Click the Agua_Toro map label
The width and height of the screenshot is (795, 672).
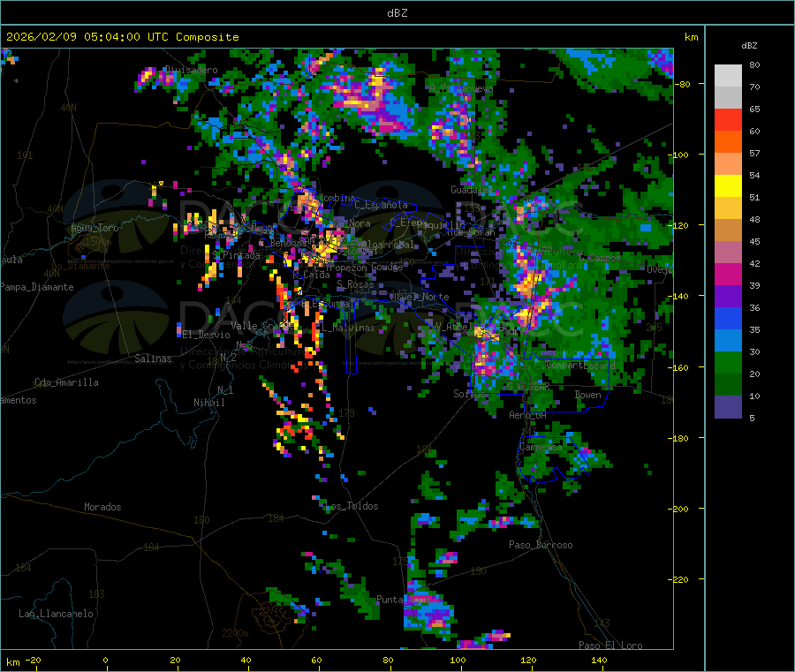(95, 228)
